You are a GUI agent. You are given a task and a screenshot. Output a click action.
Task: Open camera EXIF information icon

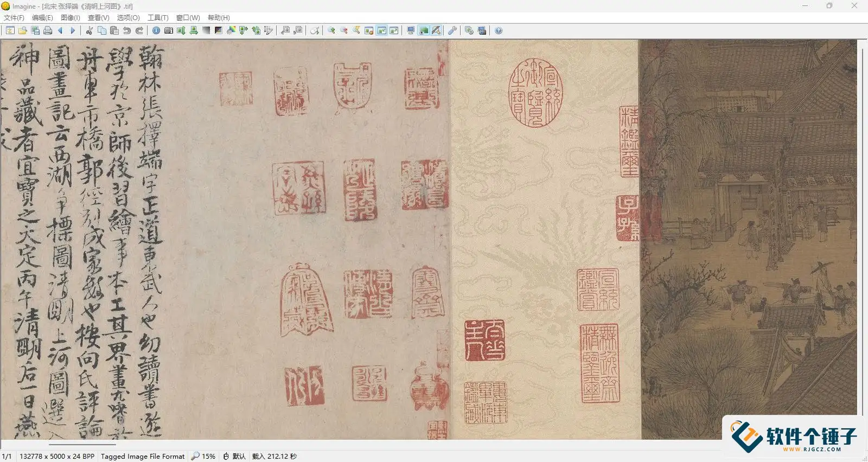(169, 30)
